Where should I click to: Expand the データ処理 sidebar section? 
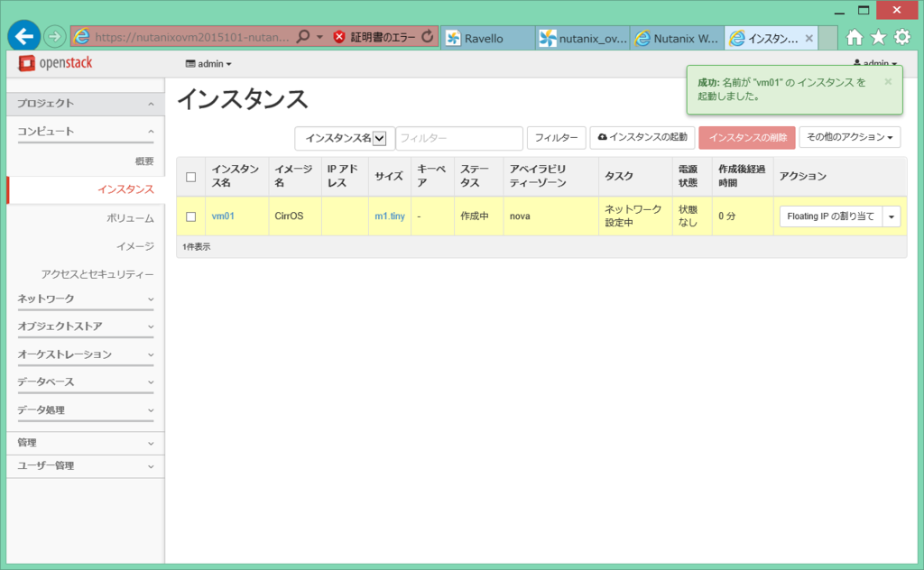(x=86, y=409)
